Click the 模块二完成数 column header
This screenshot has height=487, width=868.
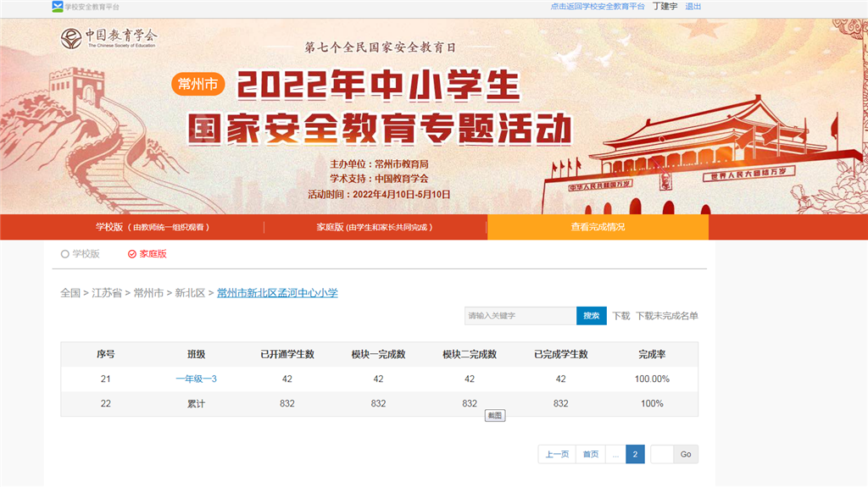(470, 354)
